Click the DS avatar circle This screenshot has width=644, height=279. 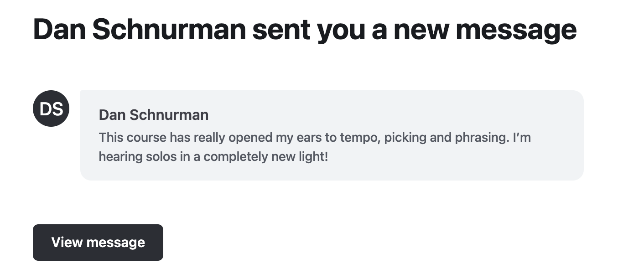coord(51,108)
